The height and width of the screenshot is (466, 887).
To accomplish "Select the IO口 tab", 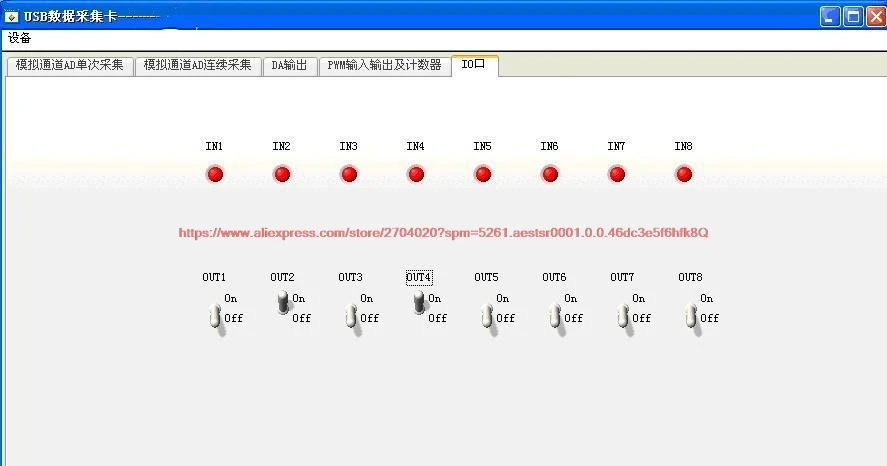I will click(x=474, y=65).
